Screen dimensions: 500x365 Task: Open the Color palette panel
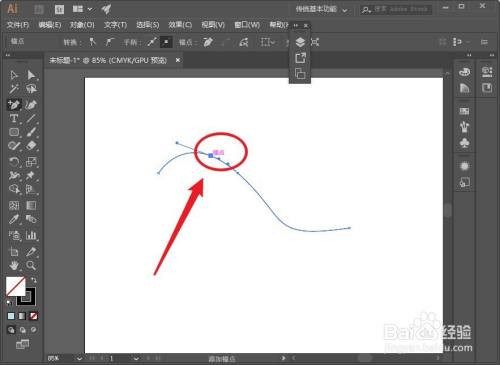tap(464, 71)
